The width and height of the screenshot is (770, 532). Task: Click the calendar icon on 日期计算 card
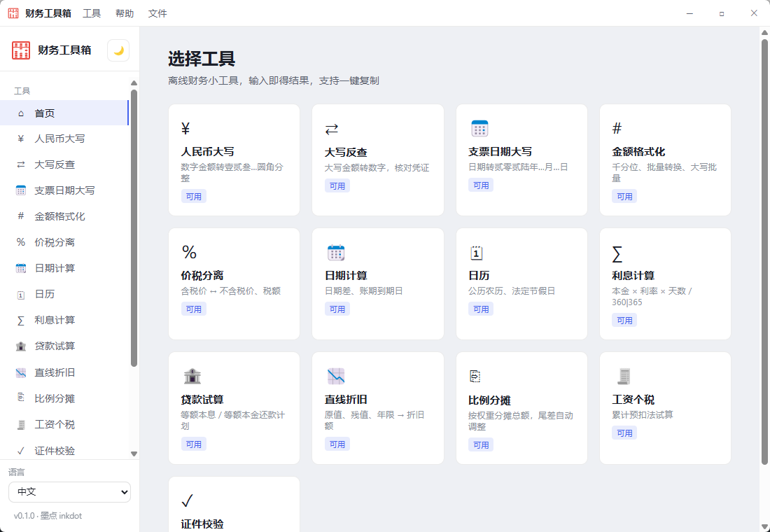point(336,253)
